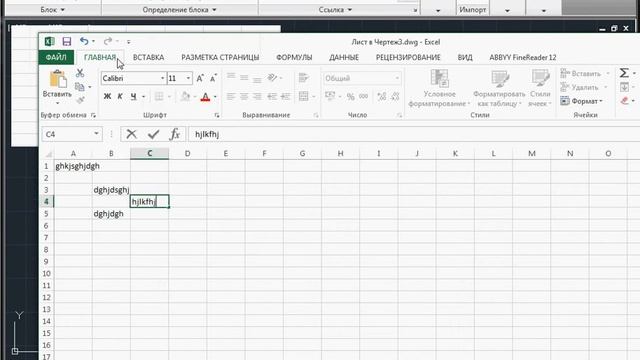Increase font size with large A
Screen dimensions: 640x360
200,78
